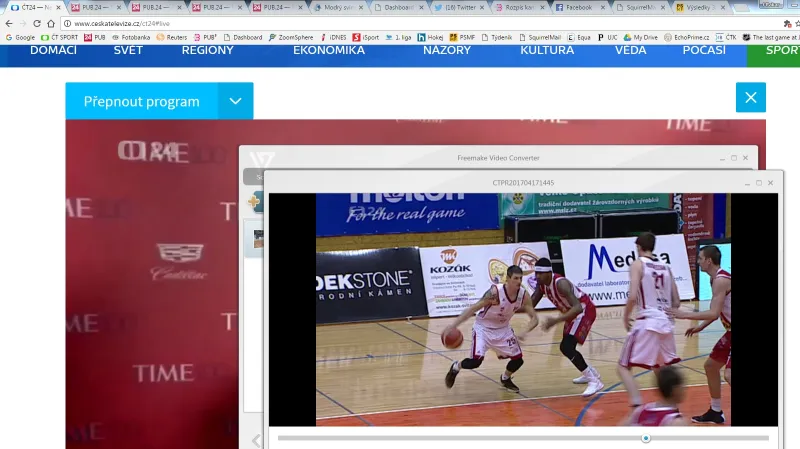Open the VĚDA news section
This screenshot has width=800, height=449.
tap(631, 50)
